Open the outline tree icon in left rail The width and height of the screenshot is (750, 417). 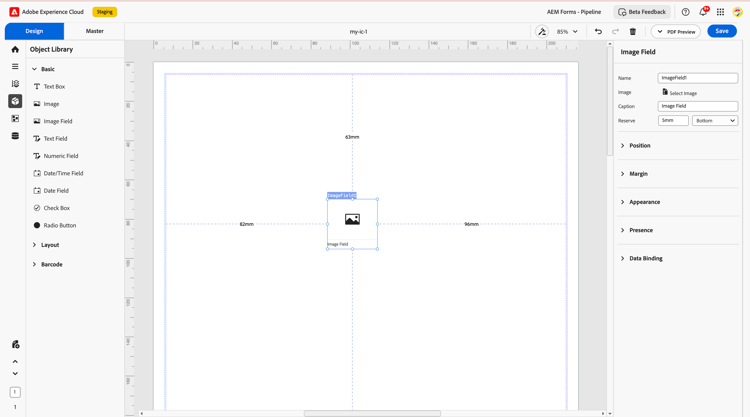(15, 84)
